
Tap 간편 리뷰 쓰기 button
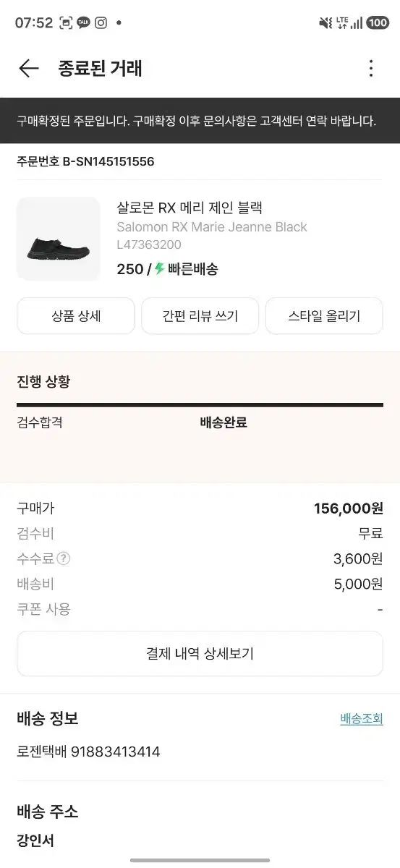[x=200, y=316]
